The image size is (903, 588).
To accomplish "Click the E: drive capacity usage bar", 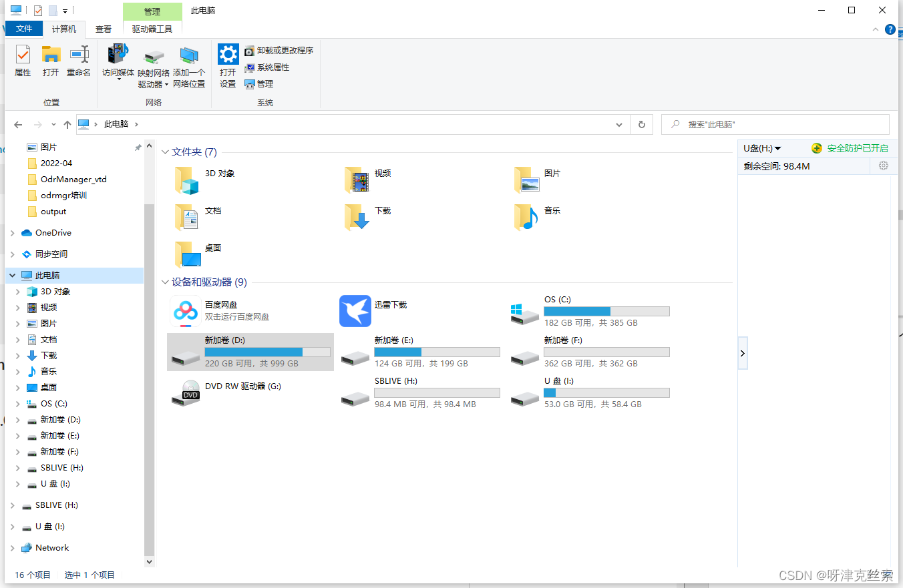I will coord(437,352).
